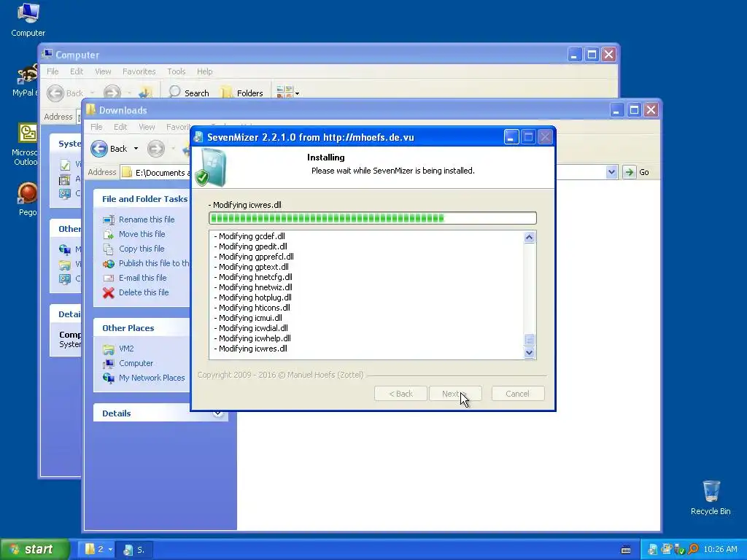Click the Forward arrow in the Computer window
The height and width of the screenshot is (560, 747).
(x=112, y=93)
